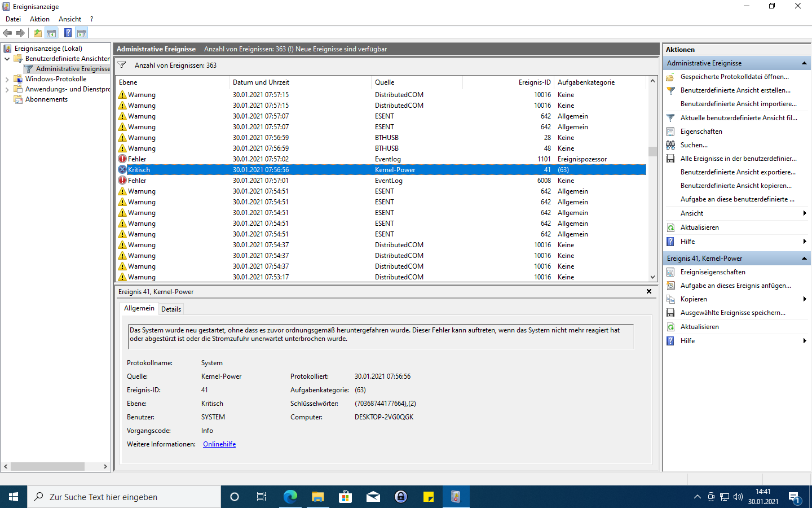Screen dimensions: 812x508
Task: Open the Windows Start menu
Action: pyautogui.click(x=14, y=497)
